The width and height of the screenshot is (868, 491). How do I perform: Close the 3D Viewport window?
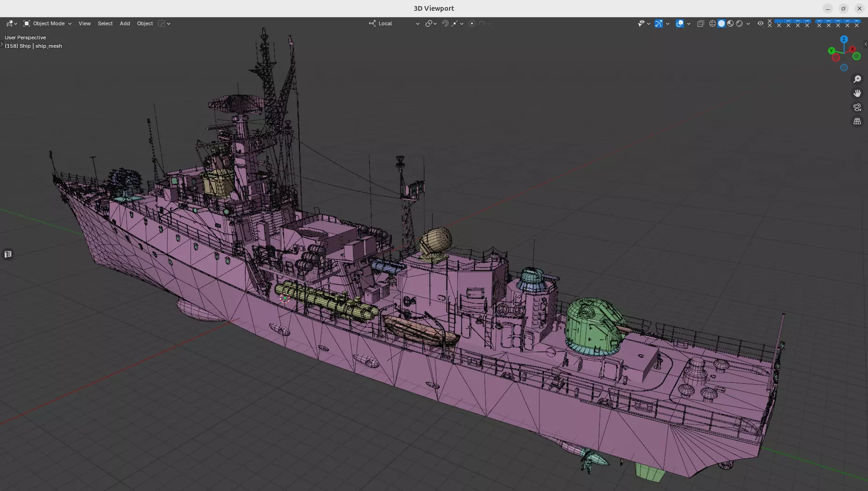click(859, 8)
